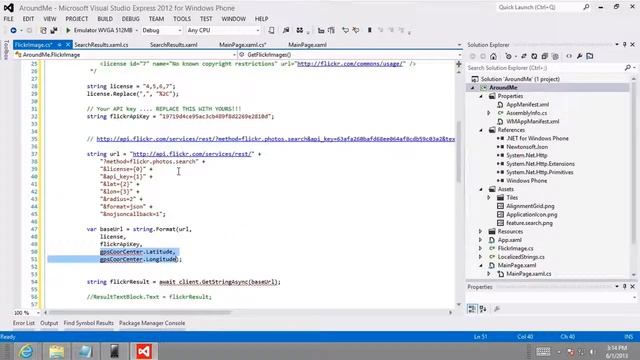640x360 pixels.
Task: Click the View Code icon in Solution Explorer
Action: point(569,56)
